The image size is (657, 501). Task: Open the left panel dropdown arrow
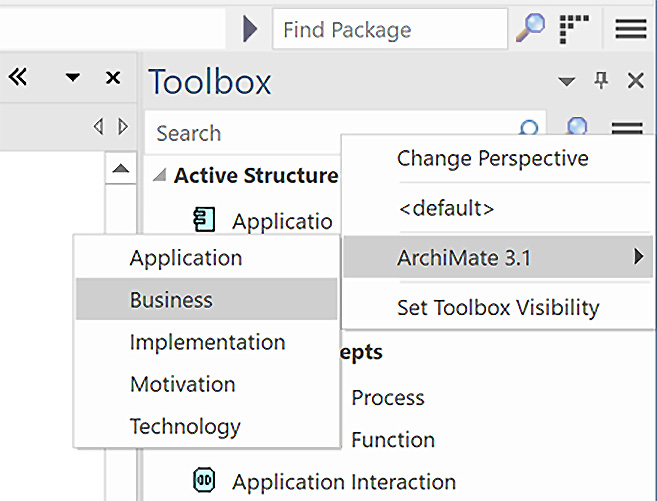(72, 77)
